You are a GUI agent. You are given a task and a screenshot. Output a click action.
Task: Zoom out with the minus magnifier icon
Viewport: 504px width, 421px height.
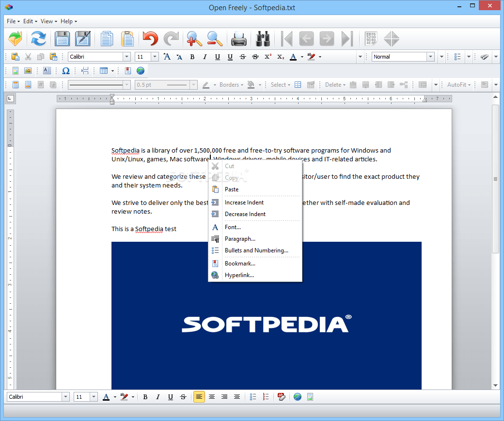point(215,39)
